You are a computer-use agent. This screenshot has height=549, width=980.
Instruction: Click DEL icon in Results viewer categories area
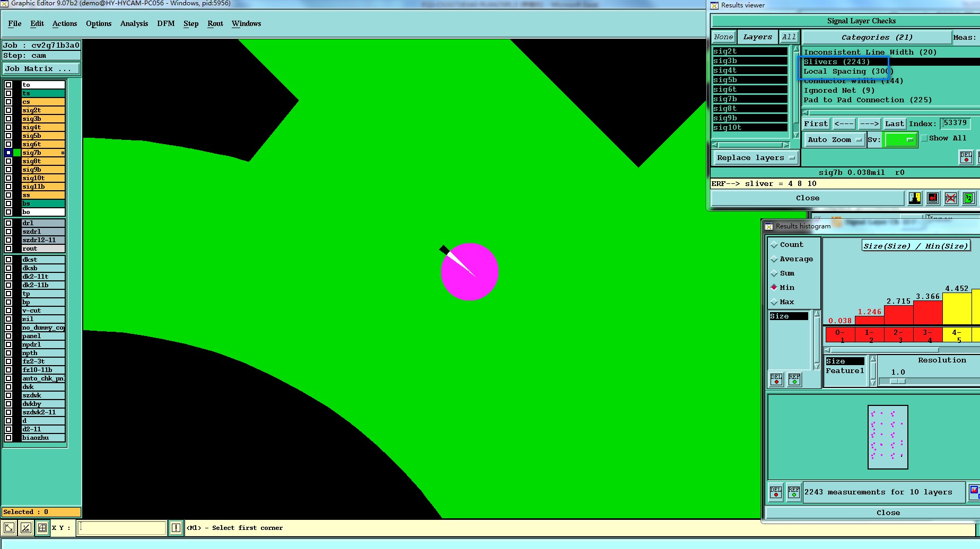tap(966, 157)
